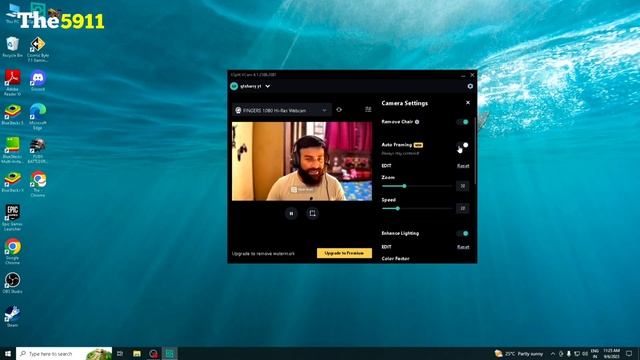Click the camera rotate icon beside webcam dropdown

(339, 110)
